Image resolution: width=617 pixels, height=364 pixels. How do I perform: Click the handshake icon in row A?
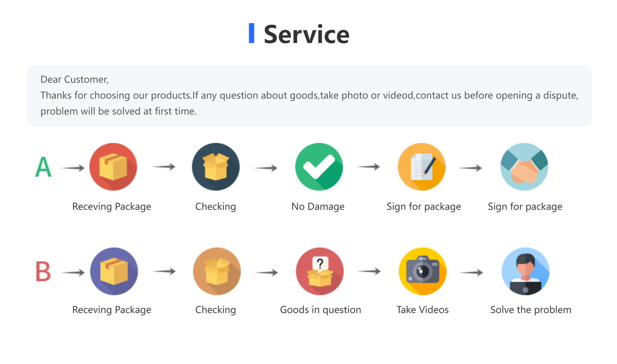click(524, 167)
